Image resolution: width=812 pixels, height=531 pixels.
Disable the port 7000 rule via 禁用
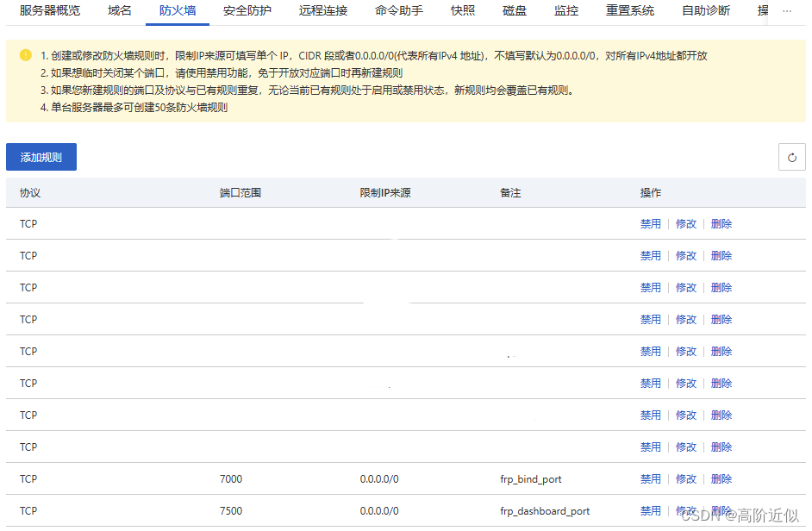coord(651,478)
